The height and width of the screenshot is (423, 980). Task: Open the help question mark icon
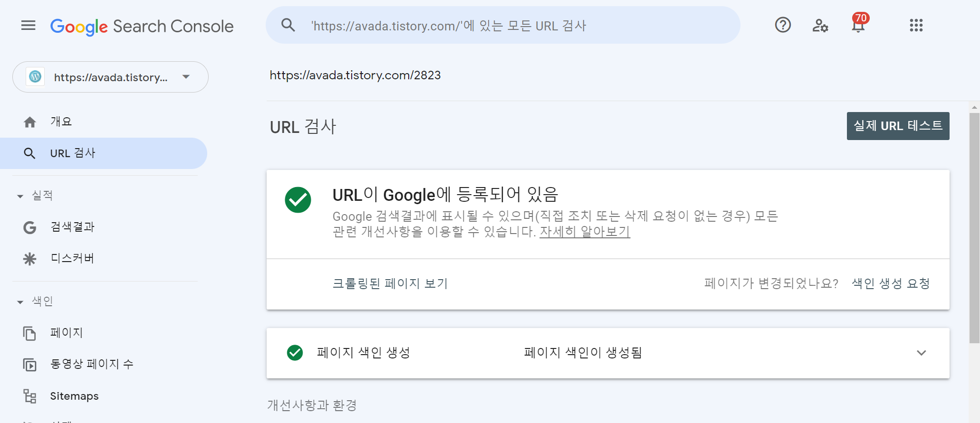tap(783, 25)
